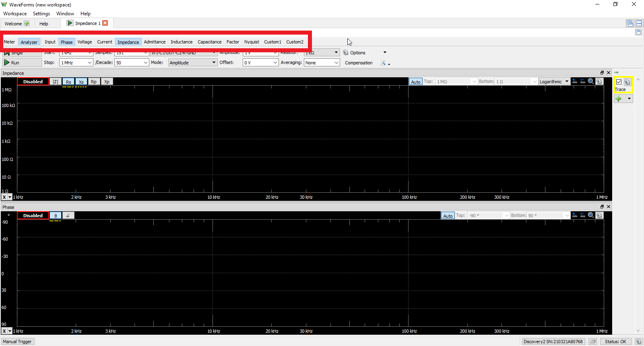Screen dimensions: 644x346
Task: Open the Phase plot zoom magnifier
Action: coord(591,215)
